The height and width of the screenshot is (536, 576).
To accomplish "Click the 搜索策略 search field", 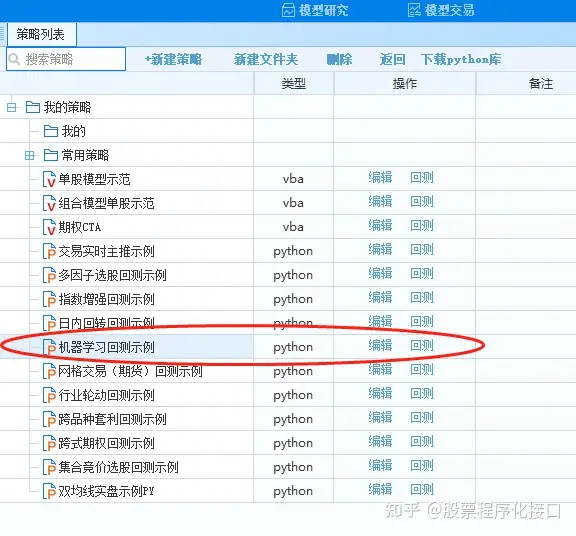I will [x=66, y=59].
